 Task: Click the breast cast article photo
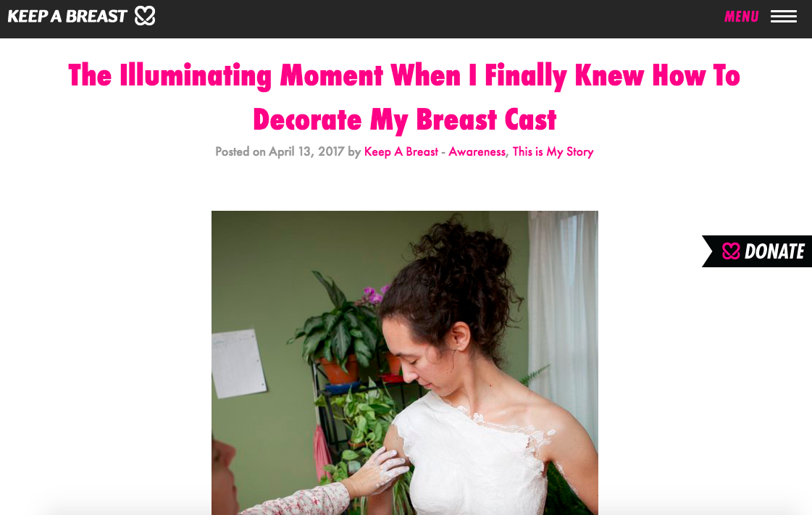point(404,362)
